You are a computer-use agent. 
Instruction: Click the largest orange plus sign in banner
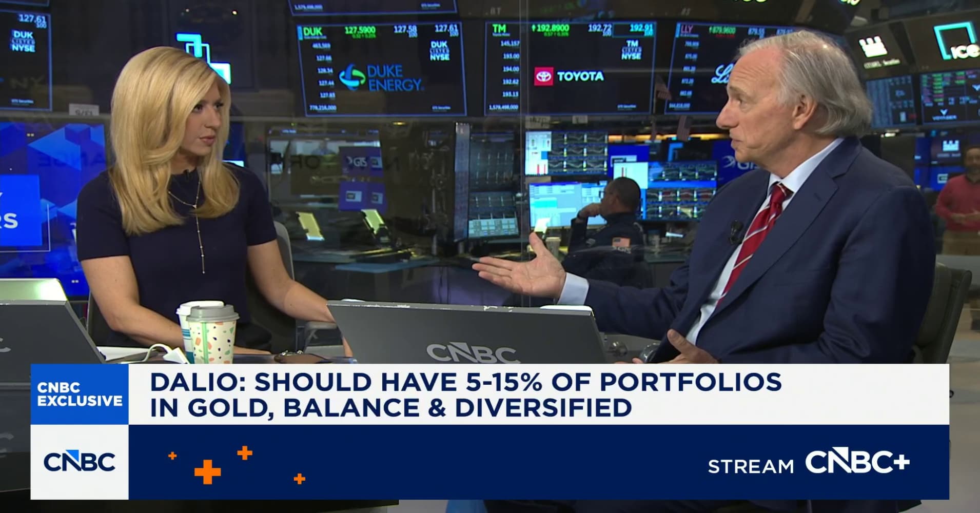point(208,471)
